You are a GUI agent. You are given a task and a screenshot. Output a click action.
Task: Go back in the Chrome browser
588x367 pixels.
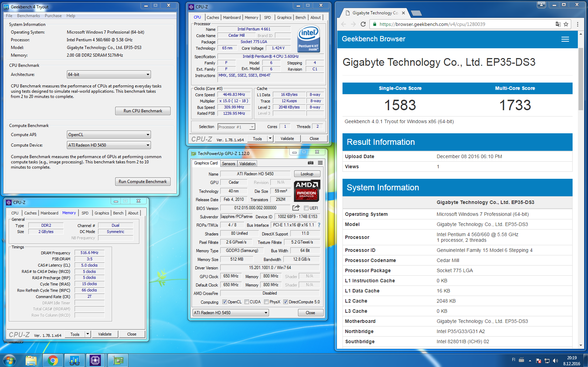[x=344, y=24]
